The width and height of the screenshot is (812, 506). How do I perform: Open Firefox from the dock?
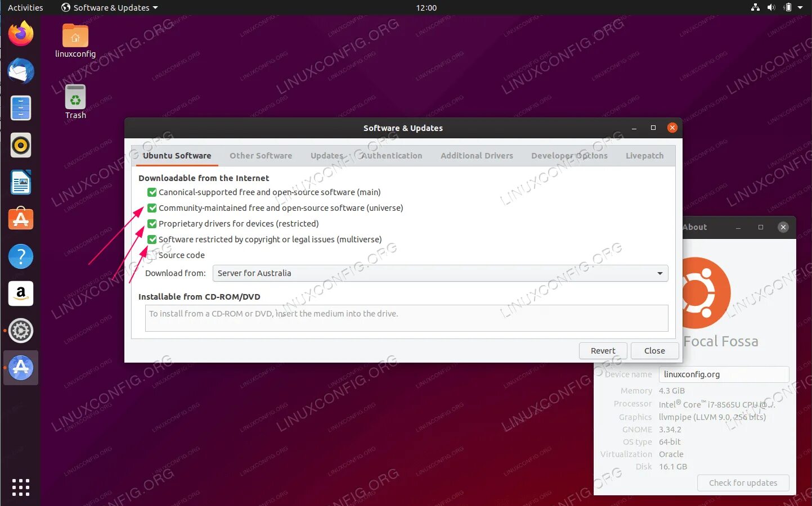(x=21, y=34)
